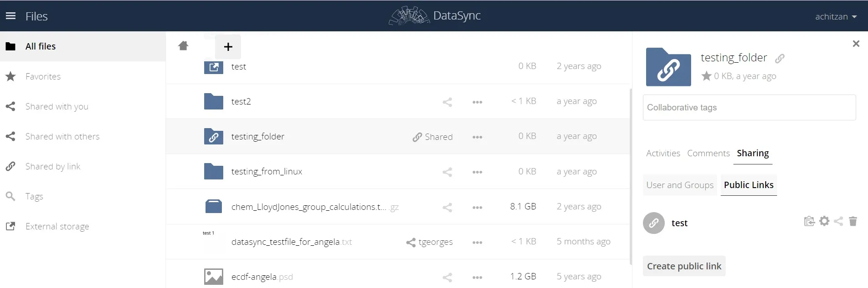868x288 pixels.
Task: Select the Public Links tab
Action: [748, 185]
